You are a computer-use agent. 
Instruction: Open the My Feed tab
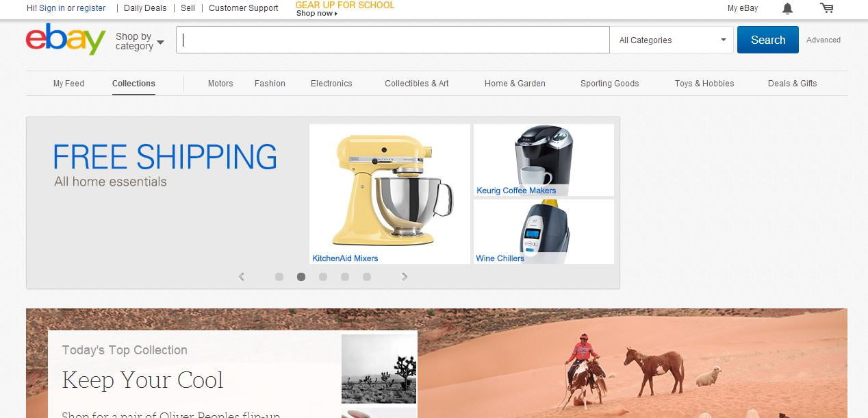68,84
